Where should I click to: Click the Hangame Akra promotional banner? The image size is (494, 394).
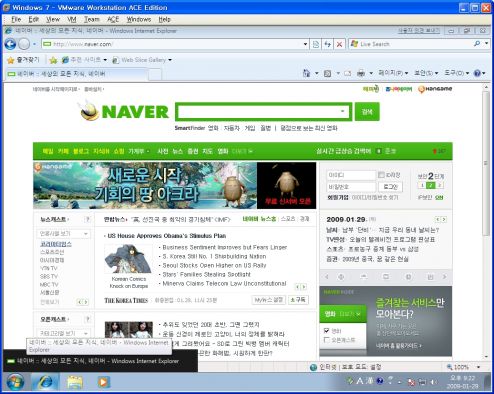(x=175, y=186)
